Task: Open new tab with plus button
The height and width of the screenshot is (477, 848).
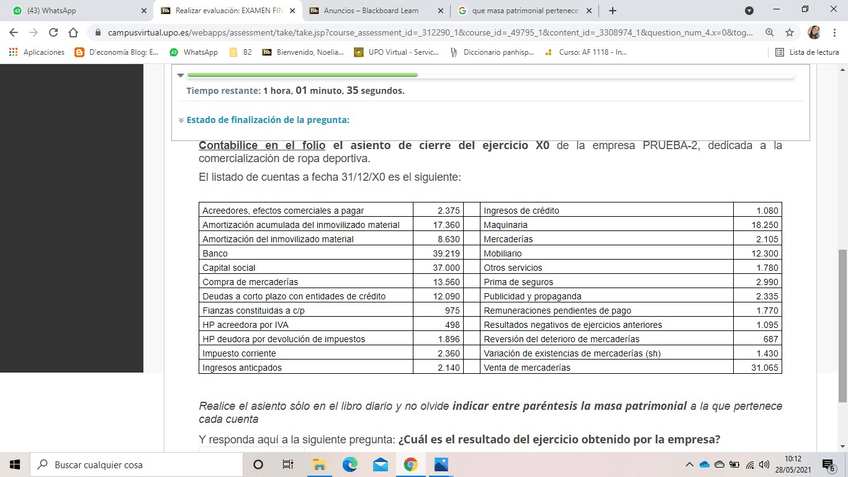Action: pos(613,11)
